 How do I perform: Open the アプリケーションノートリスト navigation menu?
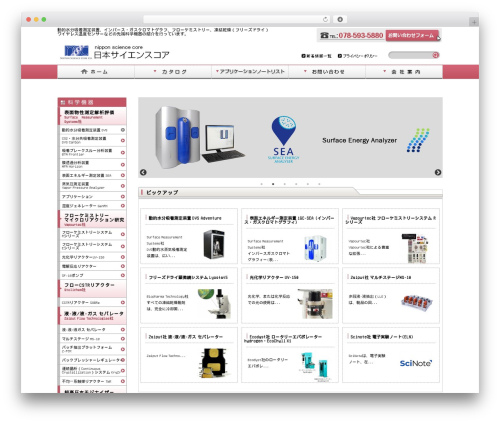(x=250, y=72)
